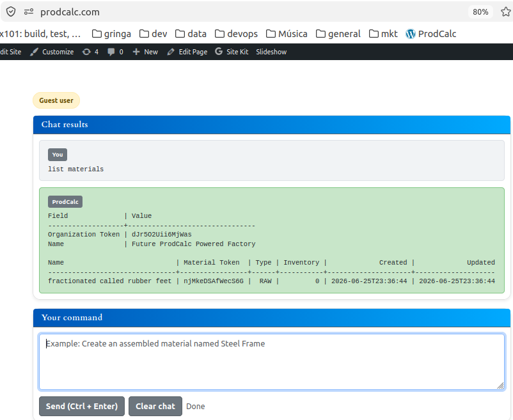Open the site permissions icon in address bar
This screenshot has width=513, height=420.
pyautogui.click(x=29, y=12)
